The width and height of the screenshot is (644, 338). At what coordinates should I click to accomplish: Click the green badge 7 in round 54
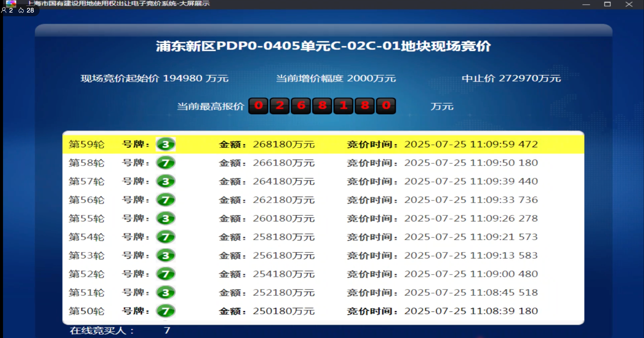pos(165,237)
